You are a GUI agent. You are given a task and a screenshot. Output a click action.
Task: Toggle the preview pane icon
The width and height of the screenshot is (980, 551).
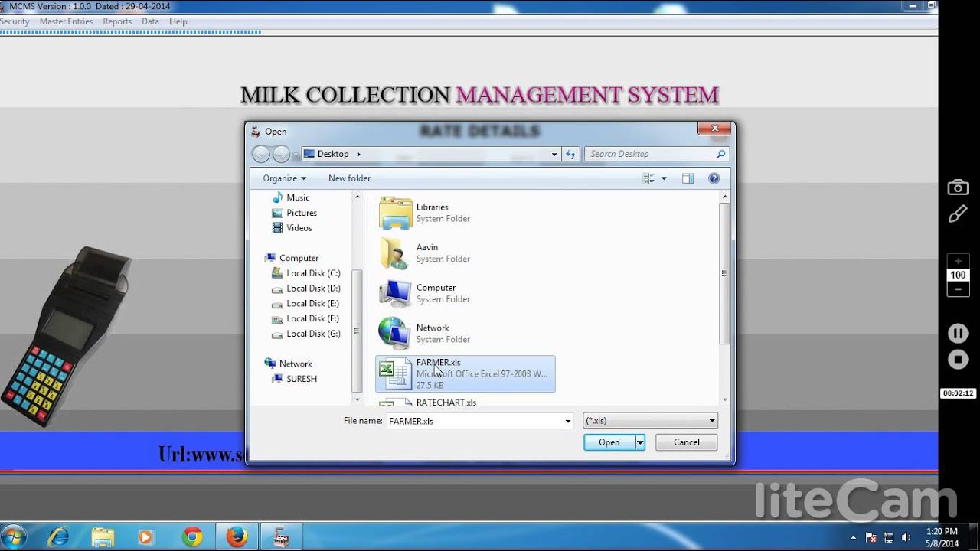pyautogui.click(x=688, y=178)
